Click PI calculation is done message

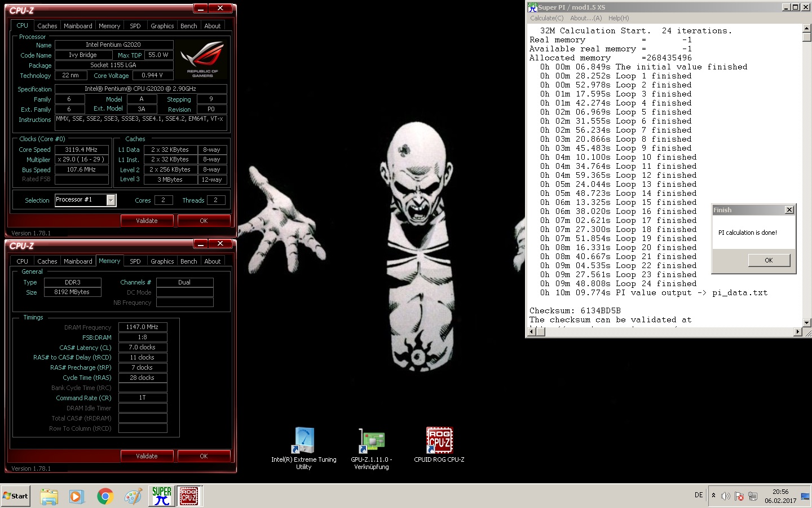tap(747, 233)
